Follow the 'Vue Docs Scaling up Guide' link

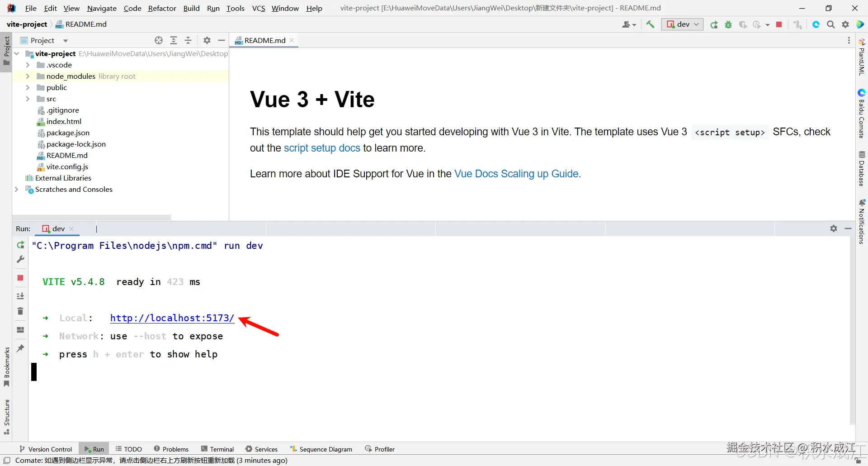click(x=516, y=174)
